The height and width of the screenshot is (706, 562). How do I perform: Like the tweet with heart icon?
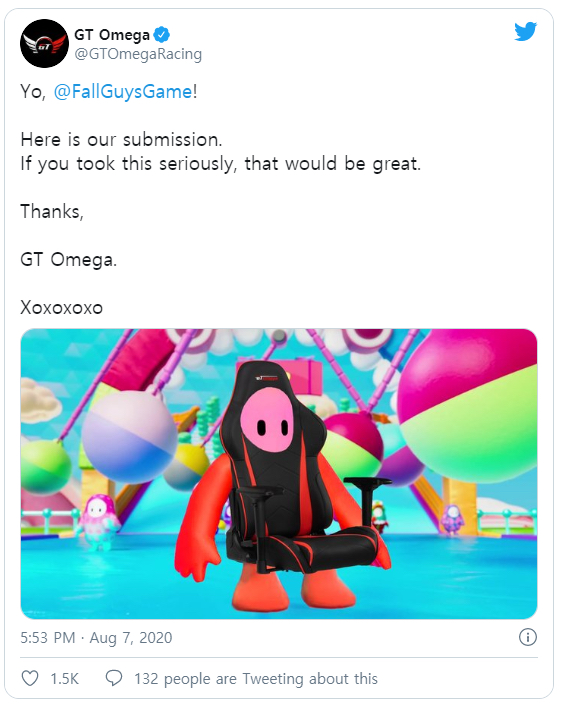coord(30,678)
